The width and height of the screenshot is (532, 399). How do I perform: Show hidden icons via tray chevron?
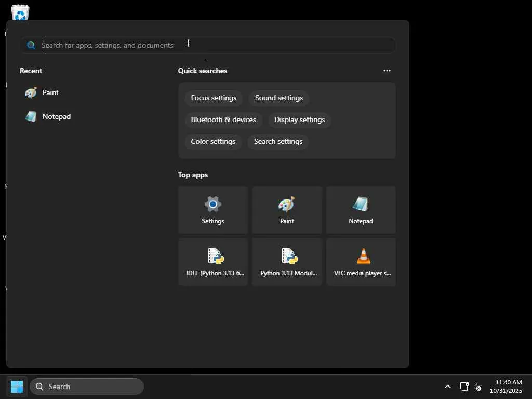point(448,387)
